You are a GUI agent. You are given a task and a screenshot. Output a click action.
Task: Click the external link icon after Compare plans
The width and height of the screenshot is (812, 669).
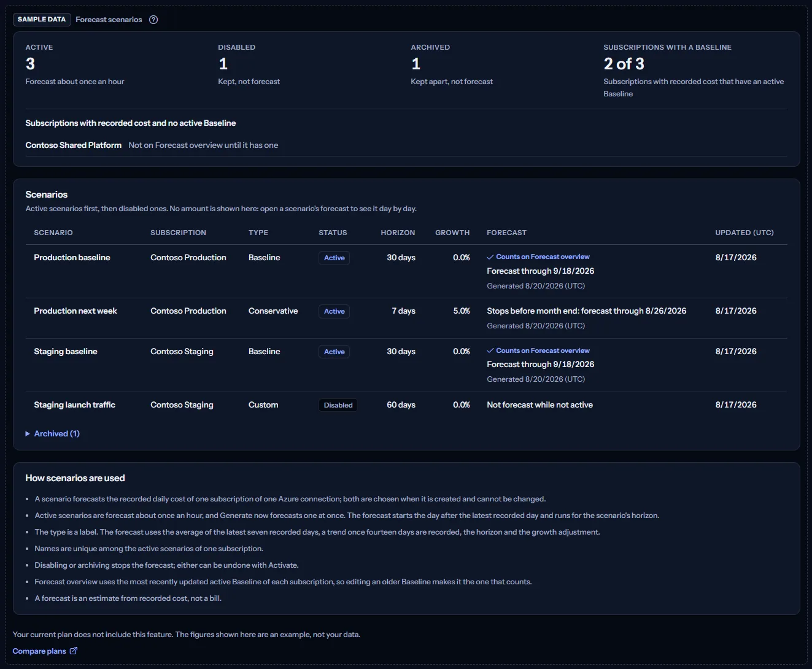click(74, 651)
